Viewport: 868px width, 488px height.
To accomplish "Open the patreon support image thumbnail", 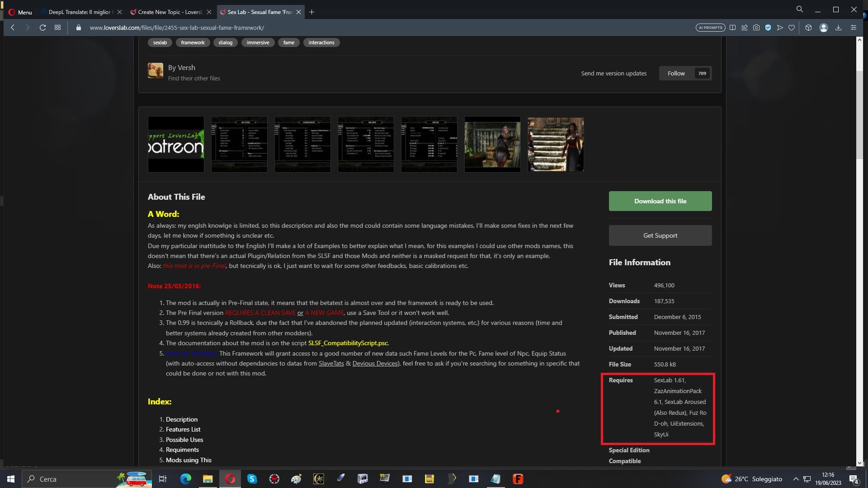I will pos(176,144).
